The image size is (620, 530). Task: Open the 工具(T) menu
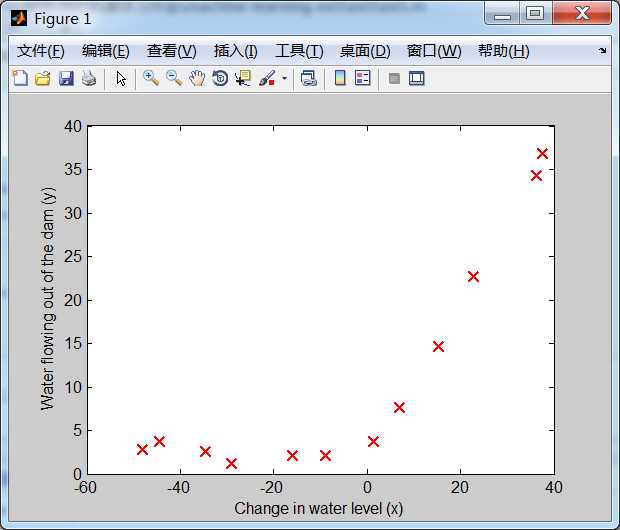click(299, 51)
